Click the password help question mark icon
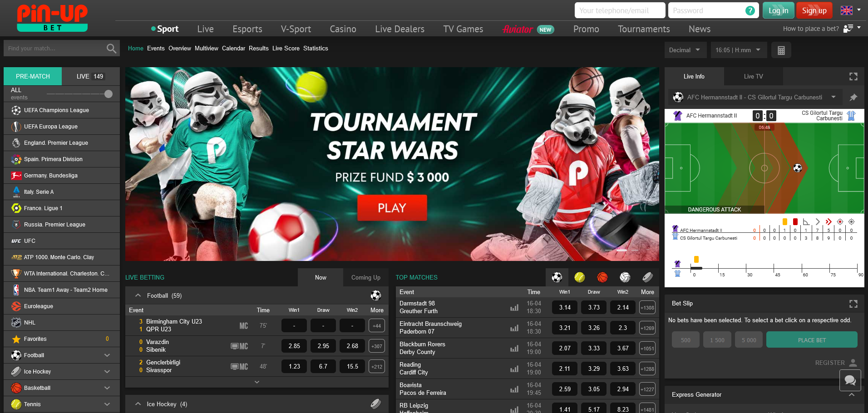Viewport: 868px width, 413px height. click(x=750, y=10)
